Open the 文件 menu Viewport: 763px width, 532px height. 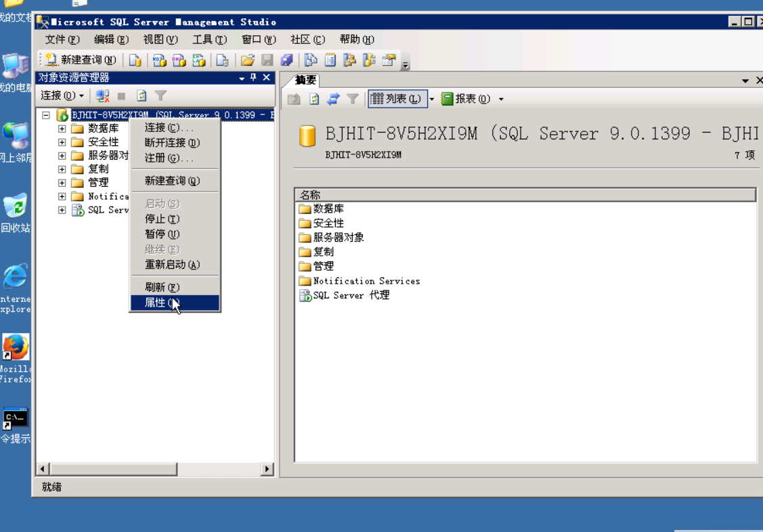click(x=62, y=39)
